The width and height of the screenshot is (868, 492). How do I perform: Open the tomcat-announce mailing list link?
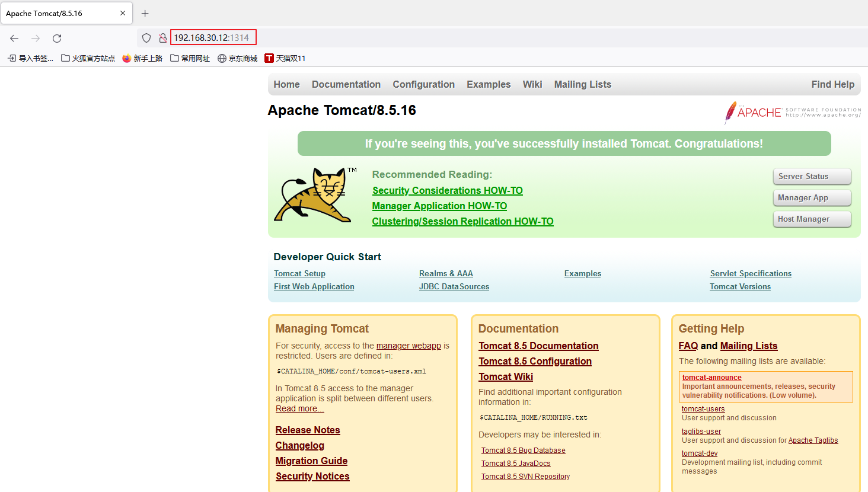(x=711, y=378)
